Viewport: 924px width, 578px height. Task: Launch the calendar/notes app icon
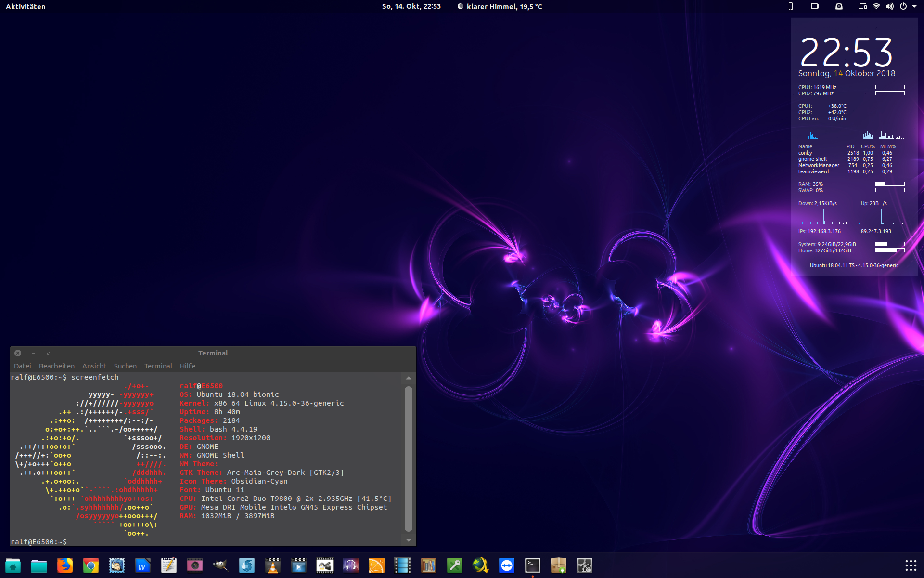click(x=167, y=566)
